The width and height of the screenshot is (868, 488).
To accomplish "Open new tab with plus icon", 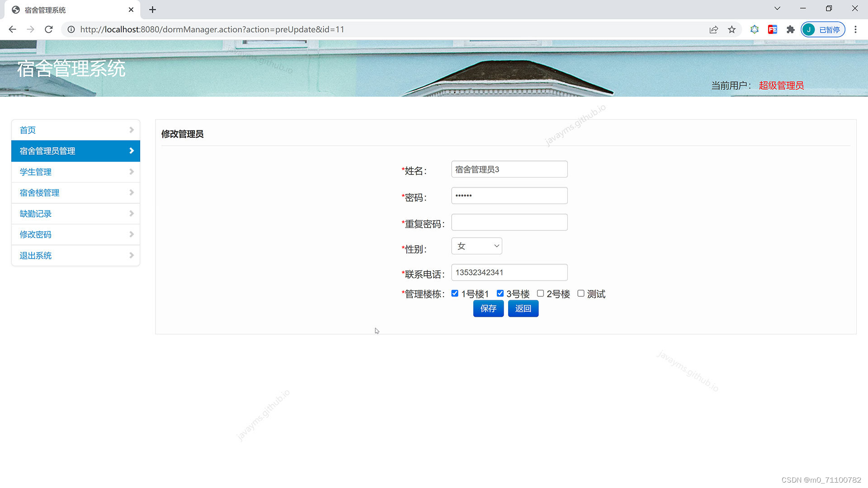I will 152,9.
